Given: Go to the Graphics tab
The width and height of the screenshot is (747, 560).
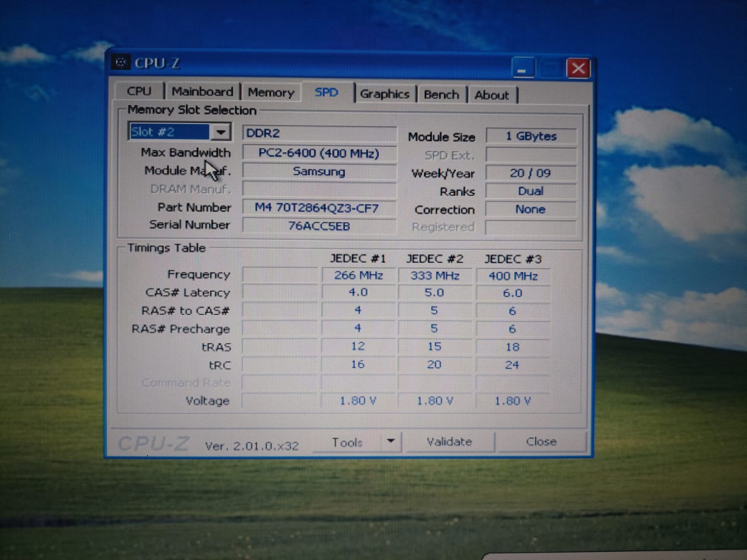Looking at the screenshot, I should tap(385, 94).
